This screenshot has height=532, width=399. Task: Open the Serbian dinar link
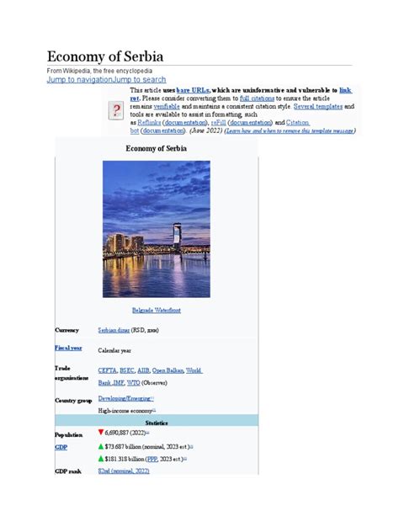pyautogui.click(x=114, y=330)
